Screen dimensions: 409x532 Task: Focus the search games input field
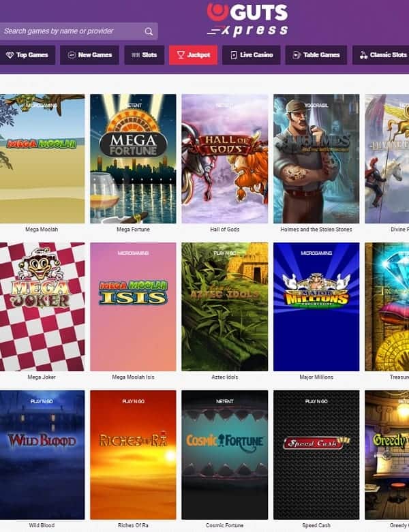click(79, 31)
